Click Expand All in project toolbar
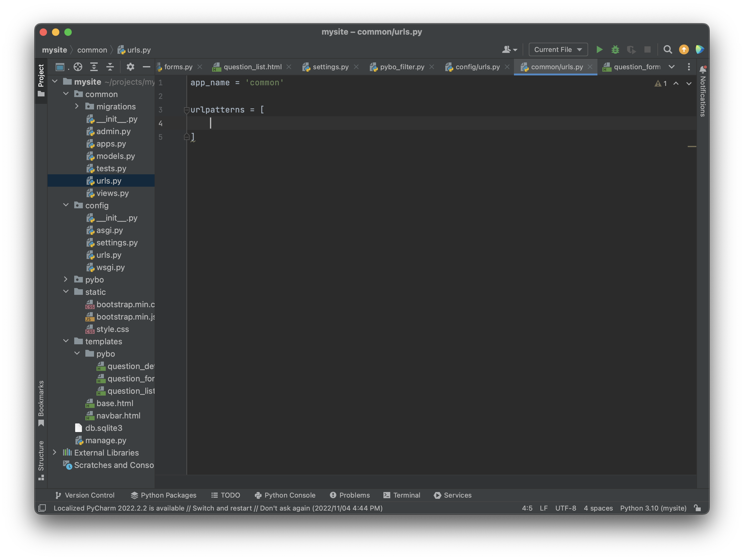The height and width of the screenshot is (560, 744). click(94, 67)
